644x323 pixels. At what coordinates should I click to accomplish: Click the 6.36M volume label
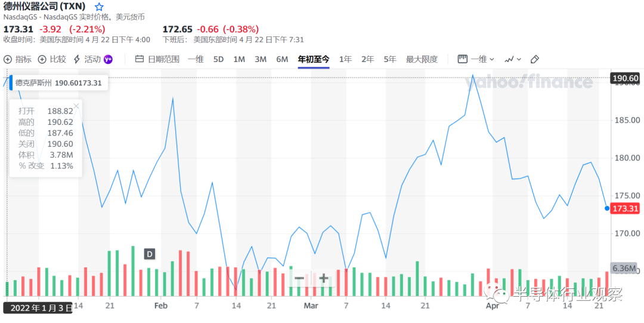[x=624, y=268]
